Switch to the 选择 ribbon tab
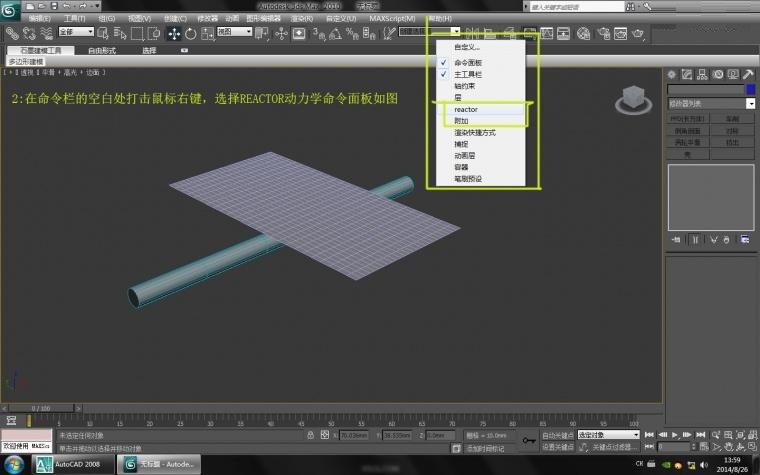 coord(149,50)
